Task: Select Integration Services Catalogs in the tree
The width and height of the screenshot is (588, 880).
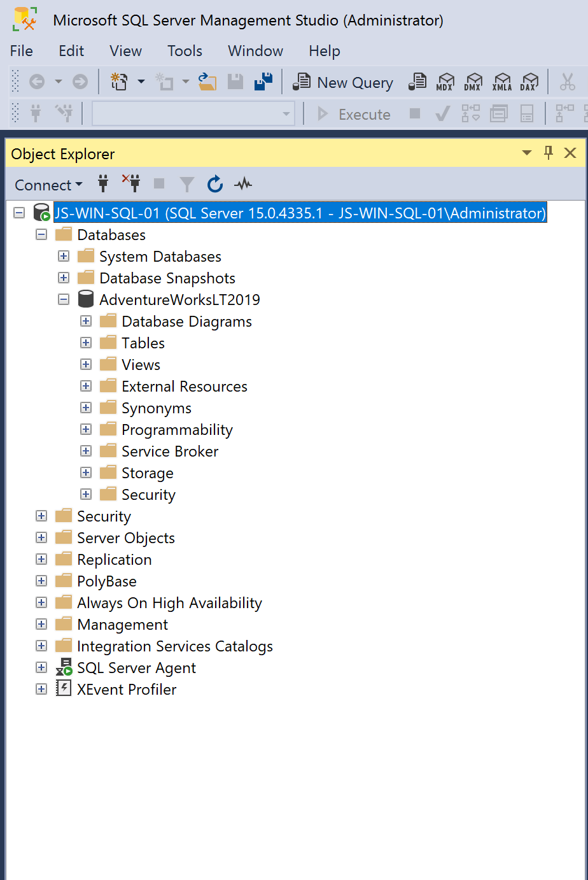Action: pyautogui.click(x=175, y=646)
